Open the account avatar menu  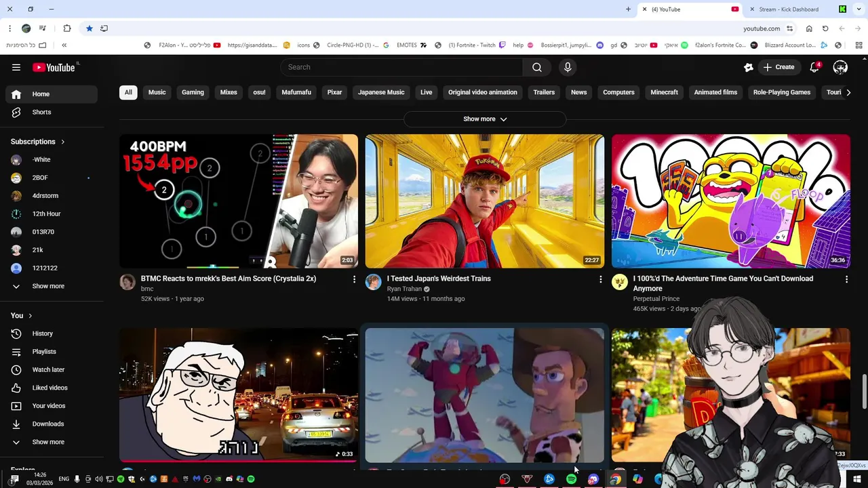click(840, 67)
